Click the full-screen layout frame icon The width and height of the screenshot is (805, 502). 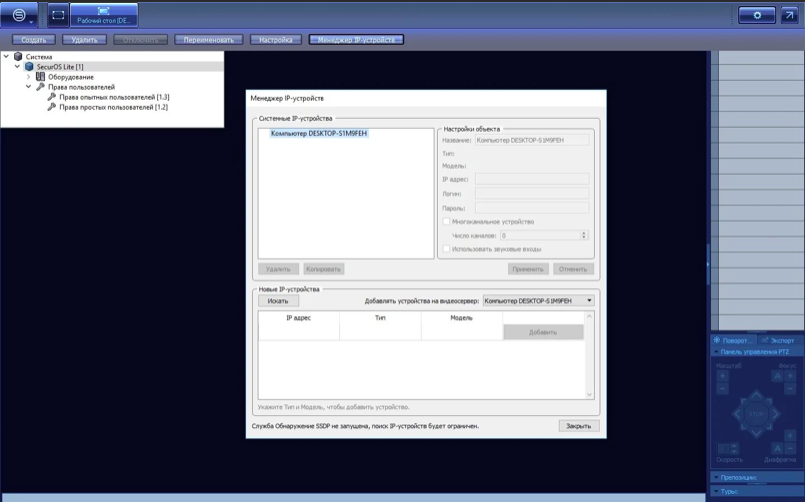coord(59,15)
